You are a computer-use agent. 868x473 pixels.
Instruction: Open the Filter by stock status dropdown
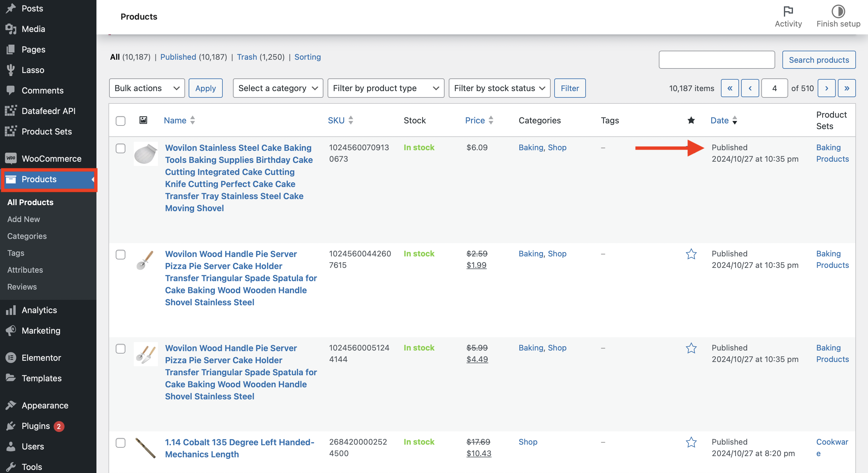[499, 88]
